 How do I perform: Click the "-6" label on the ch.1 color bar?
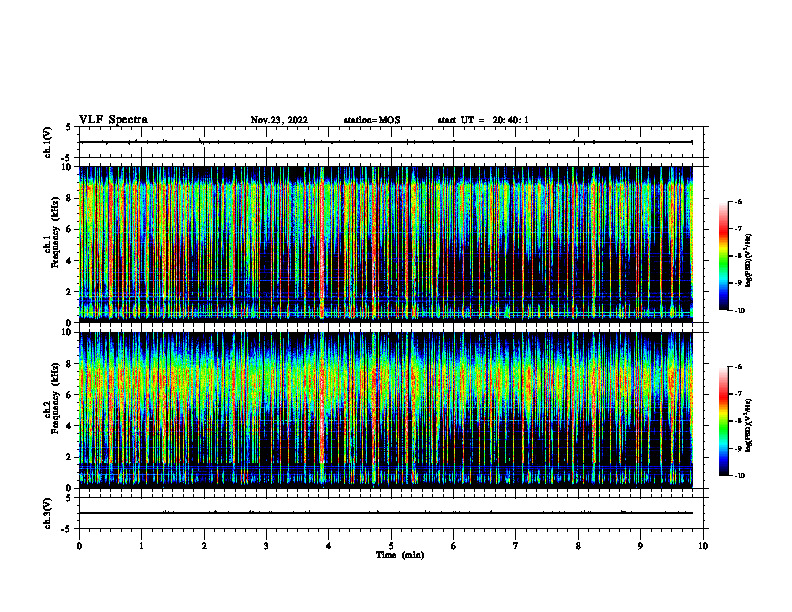click(x=738, y=202)
